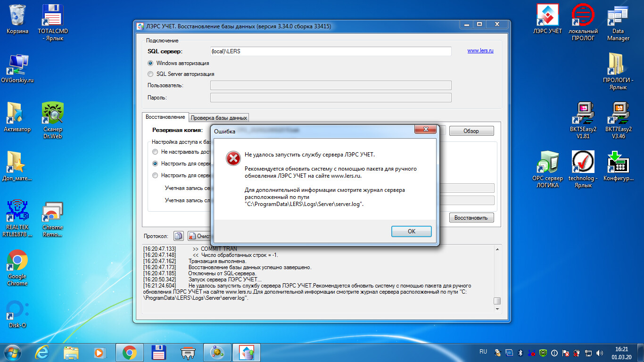The height and width of the screenshot is (362, 644).
Task: Click the volume speaker tray icon
Action: 600,352
